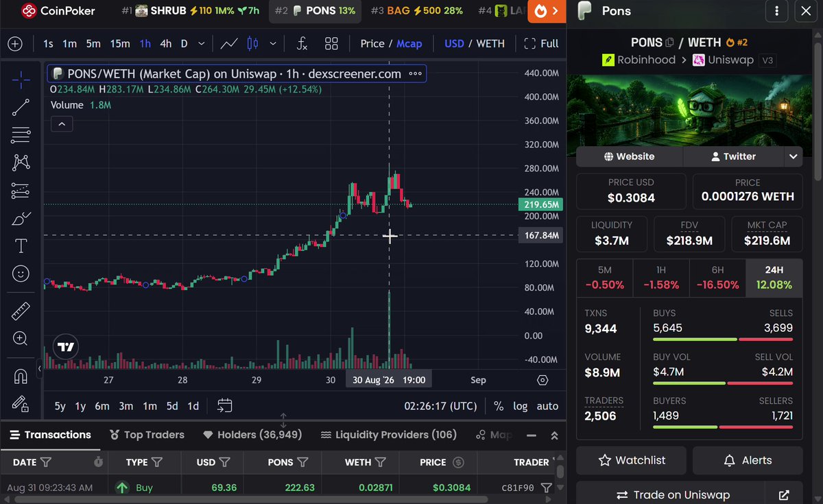
Task: Expand the timeframe interval dropdown
Action: (x=201, y=44)
